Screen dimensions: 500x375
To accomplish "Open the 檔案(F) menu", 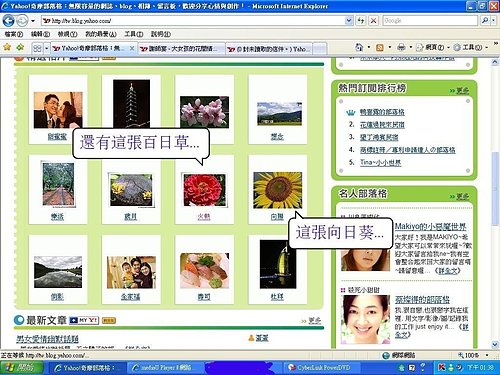I will (14, 34).
